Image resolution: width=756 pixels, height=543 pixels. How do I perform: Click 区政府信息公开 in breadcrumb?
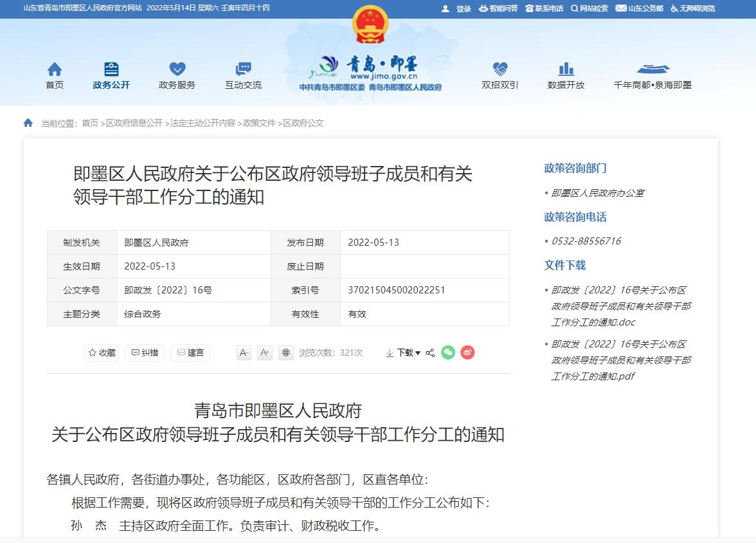tap(134, 123)
